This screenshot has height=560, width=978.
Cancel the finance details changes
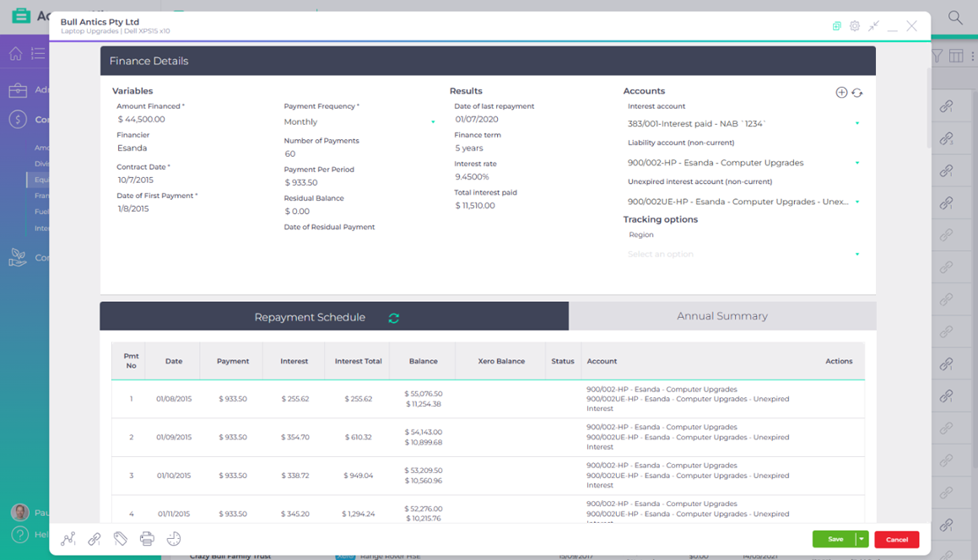pos(896,539)
